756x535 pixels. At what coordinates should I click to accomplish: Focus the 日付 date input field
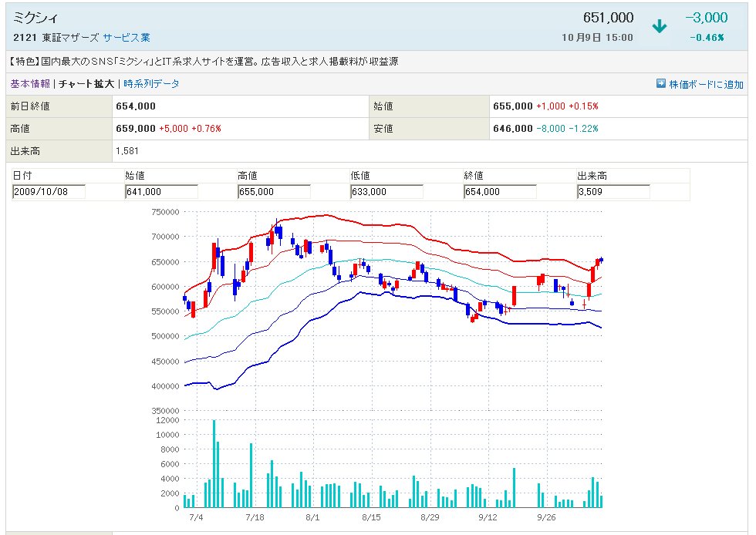pos(49,192)
